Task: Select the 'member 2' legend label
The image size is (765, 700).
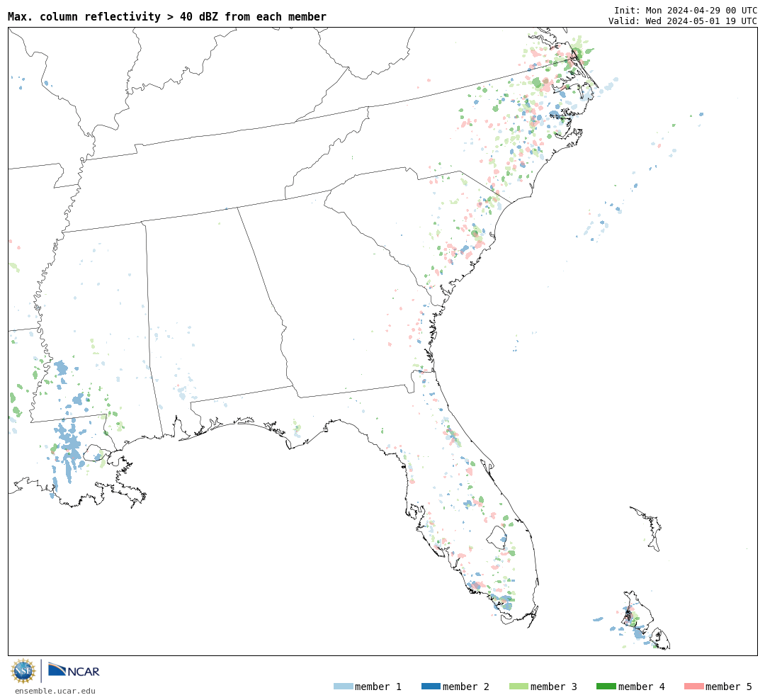Action: pyautogui.click(x=466, y=687)
